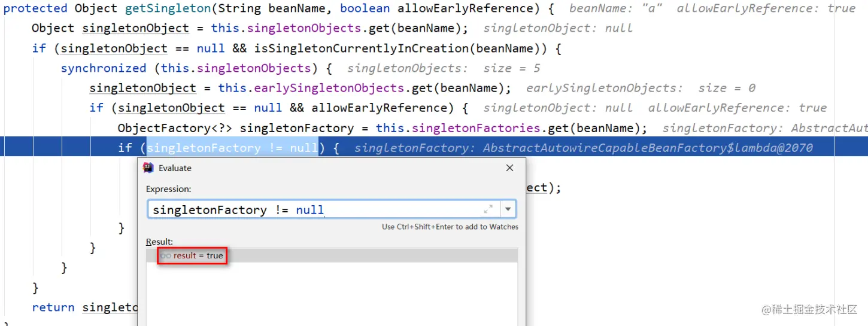Click the inline hint 'earlySingletonObjects: size = 0'
The height and width of the screenshot is (326, 868).
pos(641,88)
